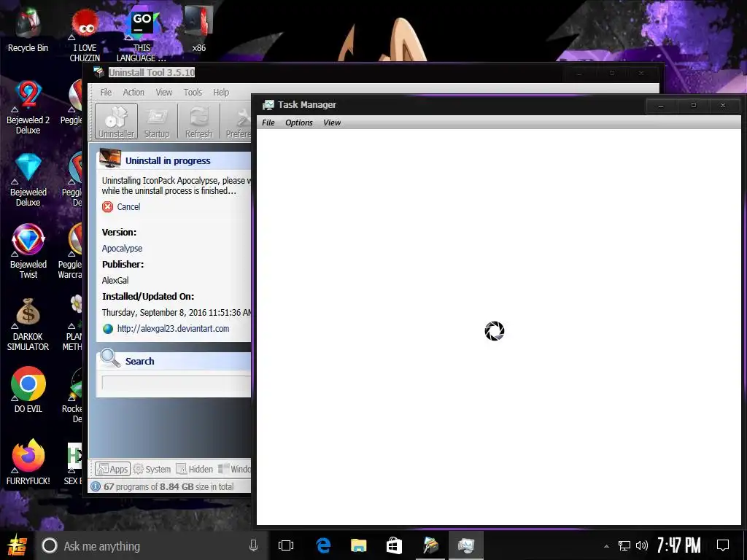Click the 67 programs status bar text
This screenshot has height=560, width=747.
(169, 486)
